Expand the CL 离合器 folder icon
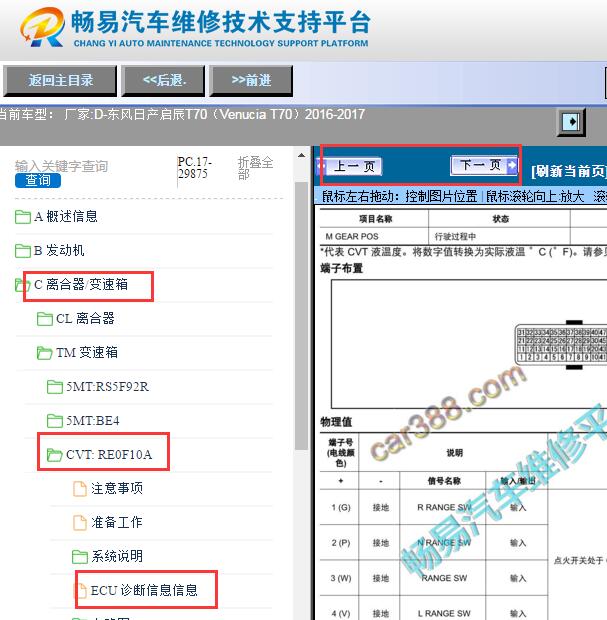This screenshot has height=620, width=607. [45, 319]
